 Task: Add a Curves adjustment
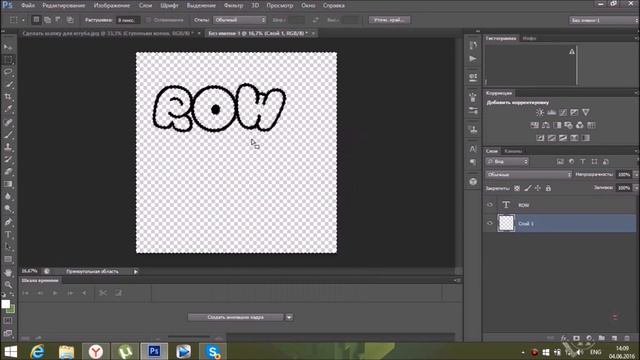click(563, 112)
